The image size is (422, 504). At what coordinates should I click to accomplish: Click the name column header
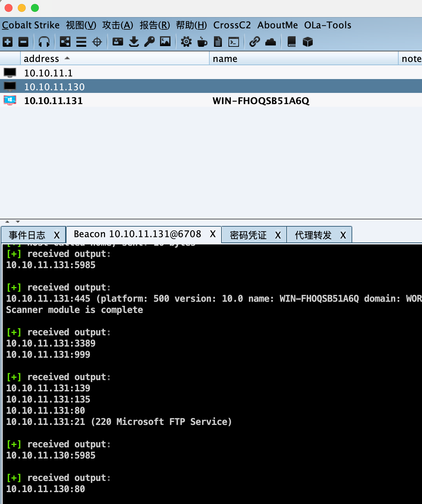(225, 59)
